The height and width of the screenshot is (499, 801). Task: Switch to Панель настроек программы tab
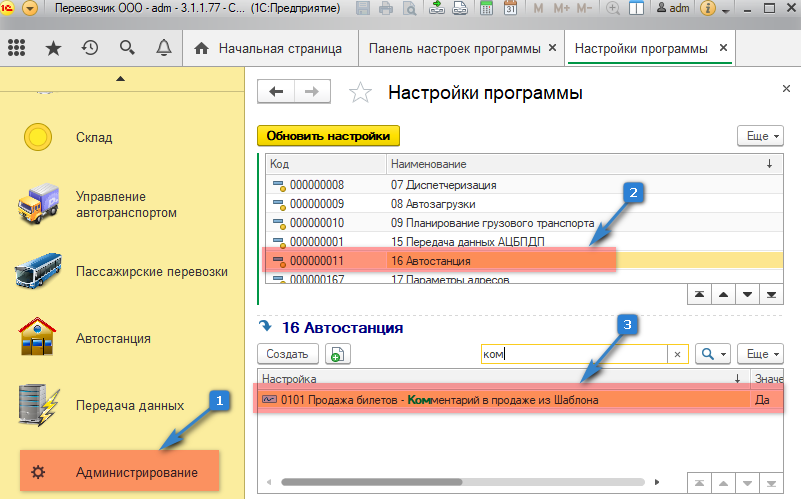coord(454,48)
